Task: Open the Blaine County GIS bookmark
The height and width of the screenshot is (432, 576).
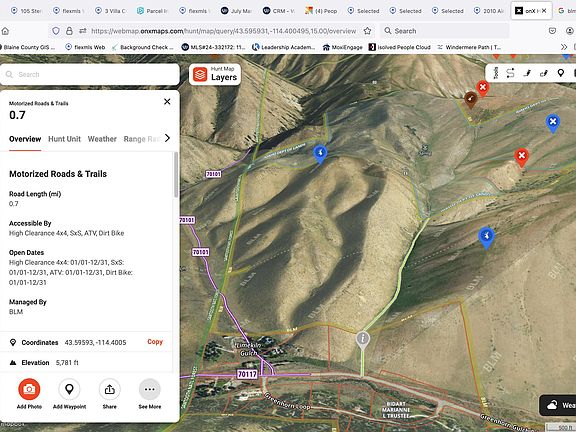Action: click(x=28, y=47)
